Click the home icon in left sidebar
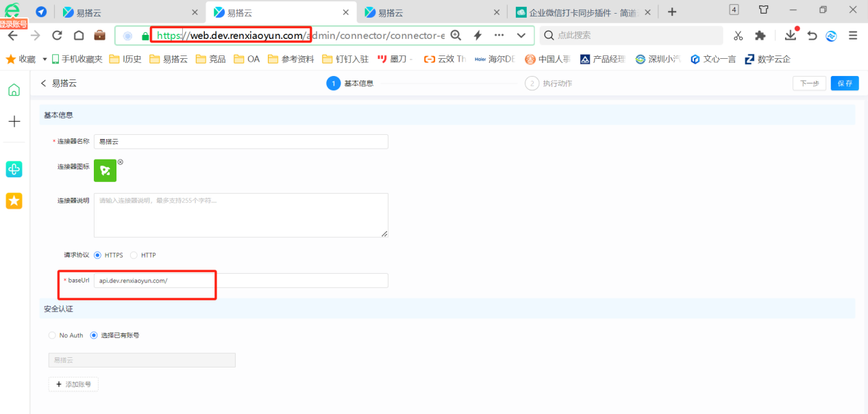 [14, 90]
